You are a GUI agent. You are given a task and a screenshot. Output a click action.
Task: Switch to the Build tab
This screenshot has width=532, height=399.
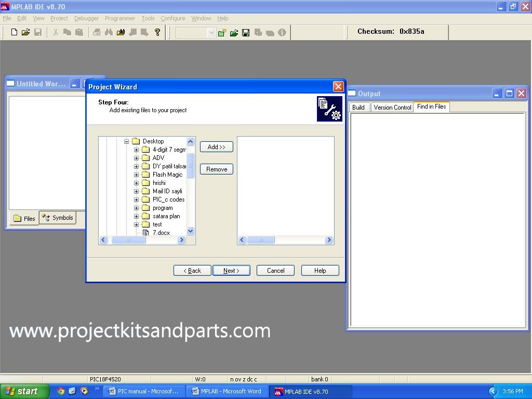coord(358,107)
